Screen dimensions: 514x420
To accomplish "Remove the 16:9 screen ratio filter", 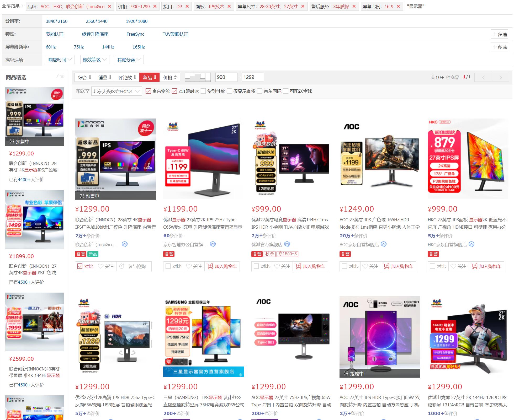I will (x=398, y=7).
